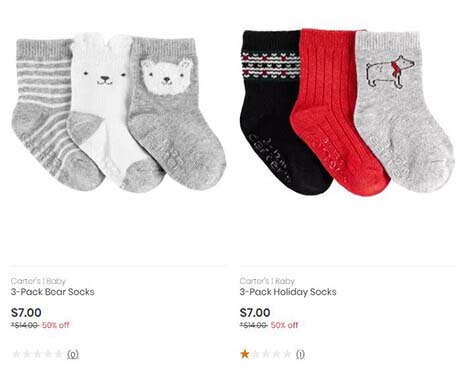Open the 3-Pack Bear Socks product image
460x380 pixels.
119,112
